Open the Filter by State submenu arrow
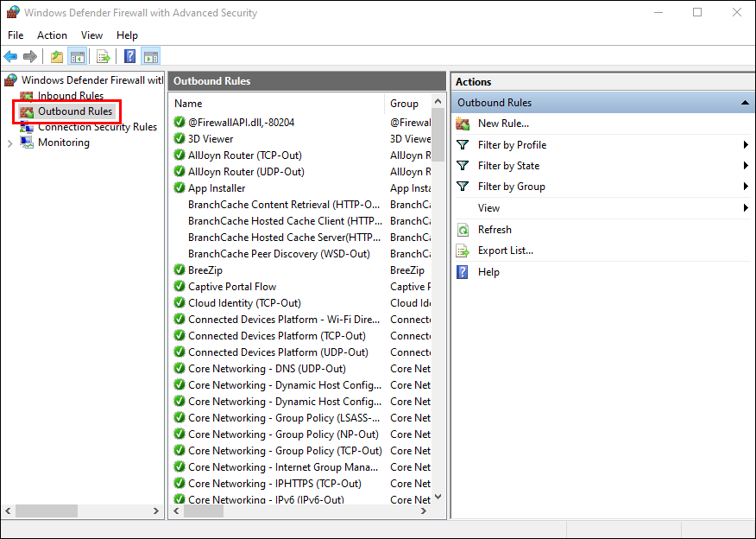 746,166
